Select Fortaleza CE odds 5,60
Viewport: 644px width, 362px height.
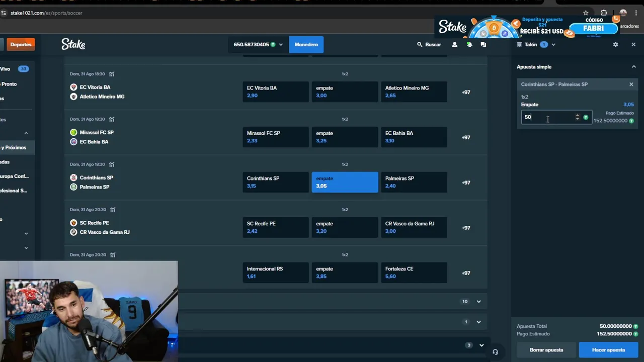coord(414,273)
